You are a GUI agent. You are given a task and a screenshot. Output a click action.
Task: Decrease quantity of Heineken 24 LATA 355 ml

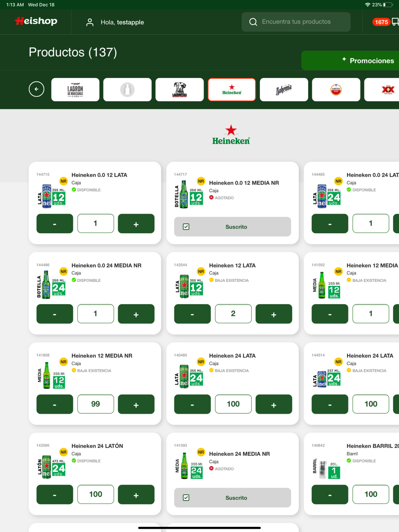(192, 404)
